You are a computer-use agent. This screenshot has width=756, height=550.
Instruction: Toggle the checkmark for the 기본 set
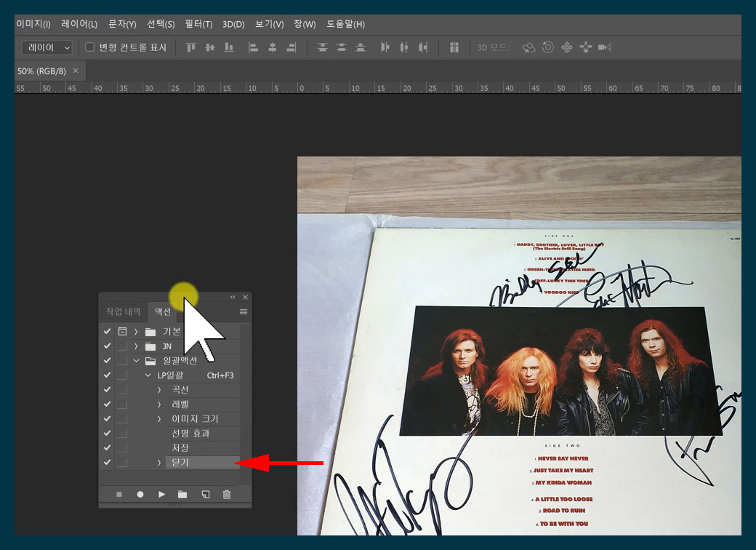pos(107,332)
